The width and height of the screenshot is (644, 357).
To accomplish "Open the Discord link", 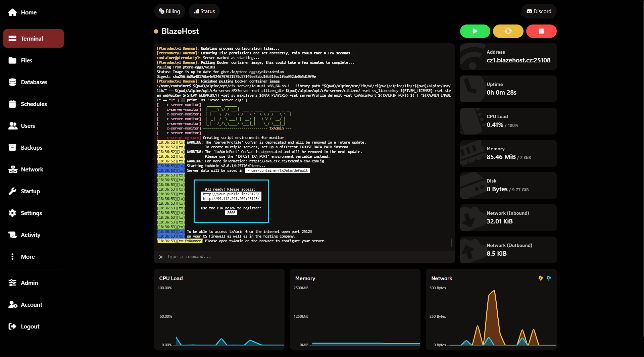I will (x=539, y=11).
